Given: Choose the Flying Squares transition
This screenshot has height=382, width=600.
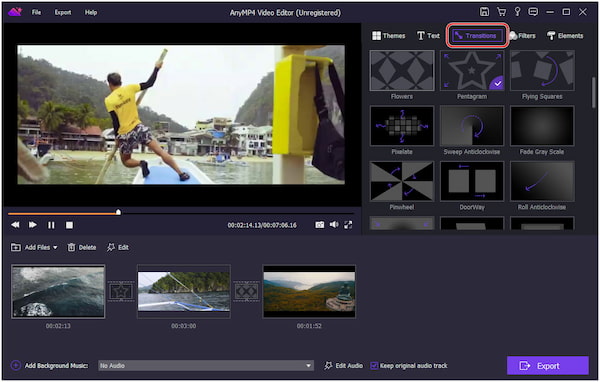Looking at the screenshot, I should click(542, 71).
